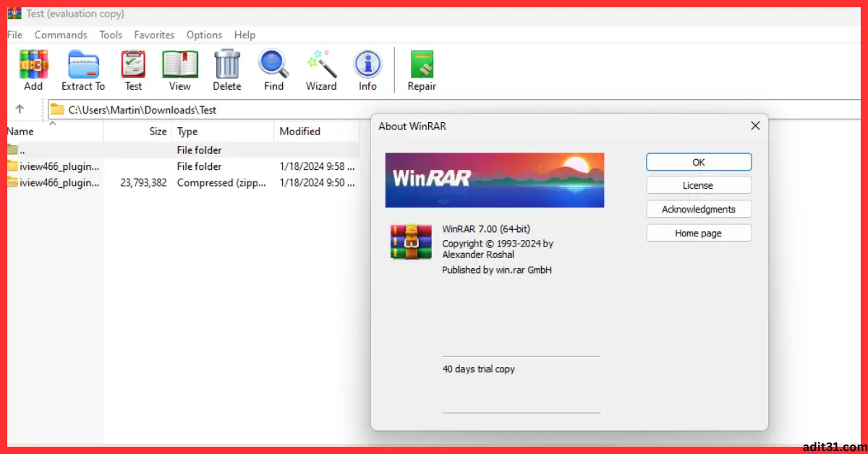Click the Home page button

[x=699, y=233]
